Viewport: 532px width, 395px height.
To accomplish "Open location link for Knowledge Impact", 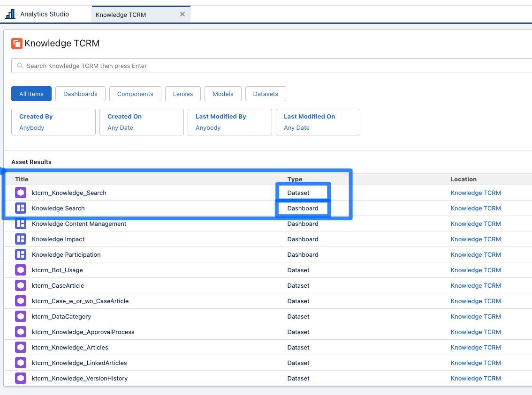I will tap(476, 239).
